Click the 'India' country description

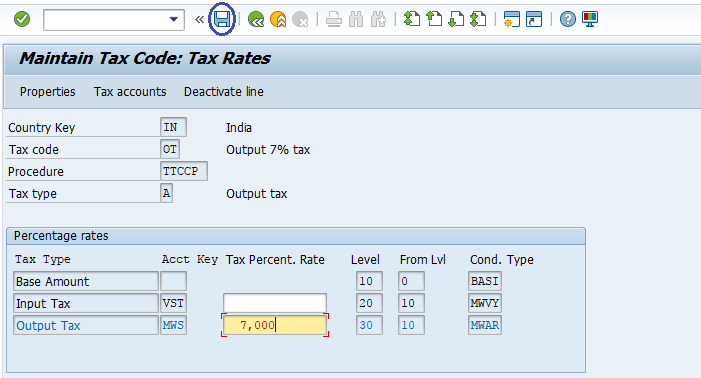pyautogui.click(x=239, y=128)
